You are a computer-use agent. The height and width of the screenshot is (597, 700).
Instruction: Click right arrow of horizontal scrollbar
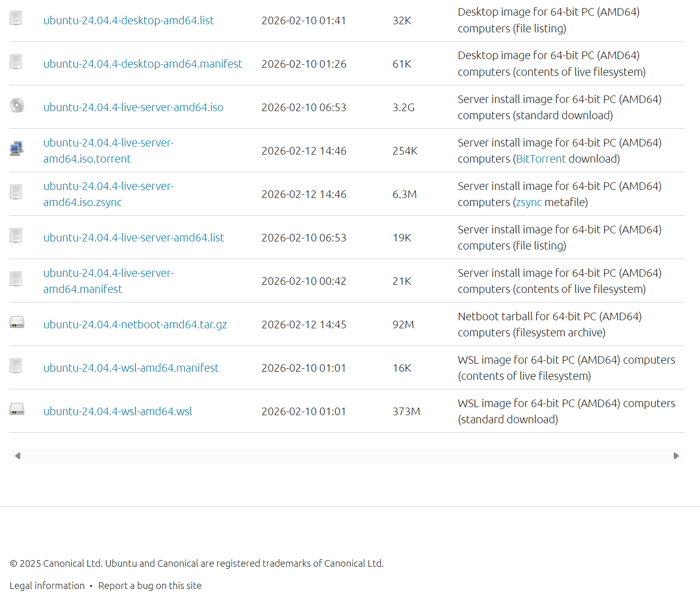click(x=676, y=456)
